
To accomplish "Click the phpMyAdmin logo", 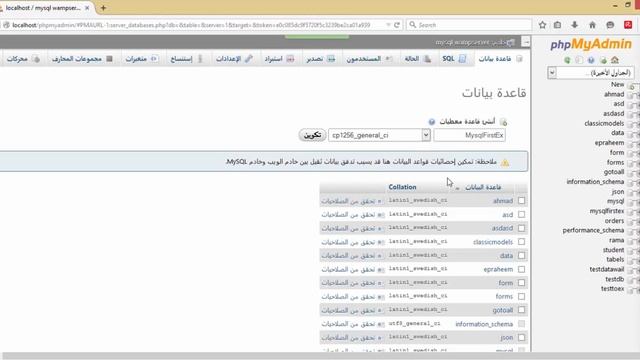I will [591, 44].
